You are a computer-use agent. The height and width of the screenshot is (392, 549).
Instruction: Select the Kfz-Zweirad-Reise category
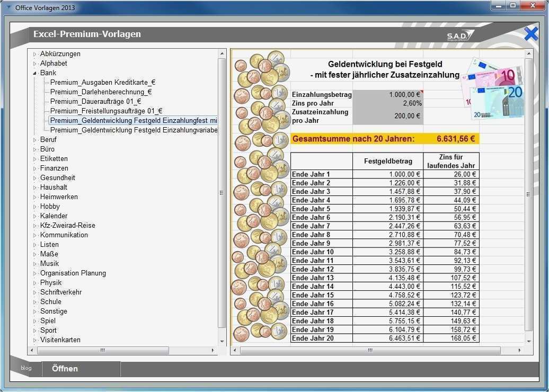[68, 226]
